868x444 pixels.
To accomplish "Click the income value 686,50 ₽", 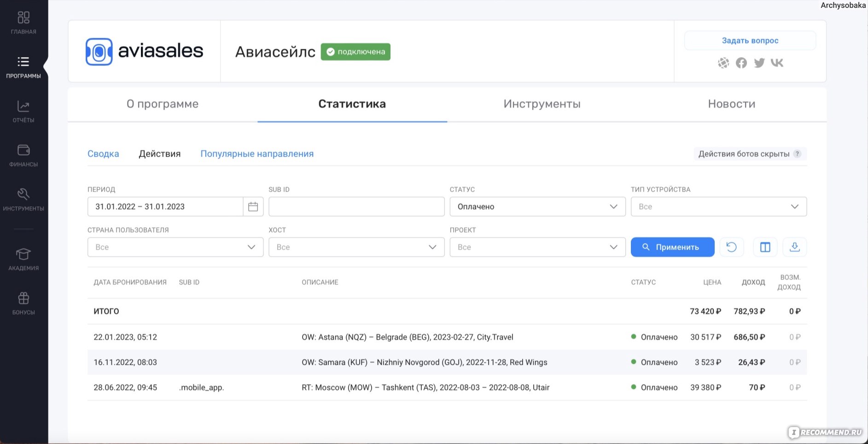I will (x=749, y=337).
